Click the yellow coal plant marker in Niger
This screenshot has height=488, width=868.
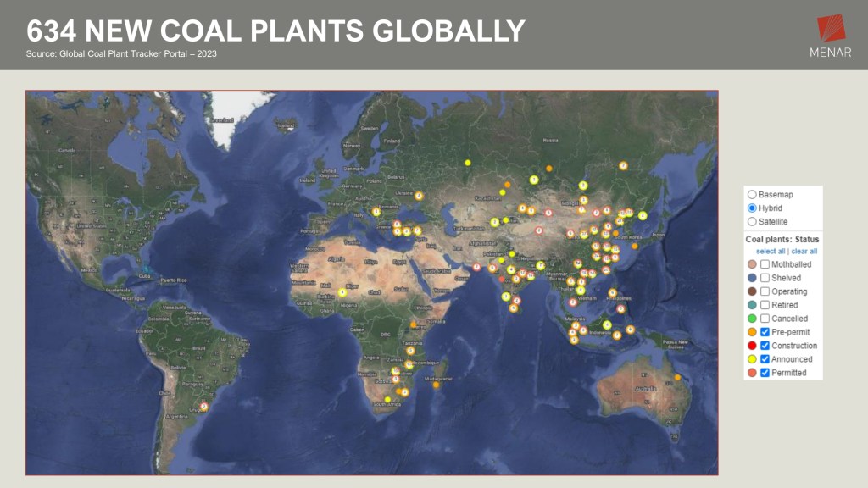point(342,292)
